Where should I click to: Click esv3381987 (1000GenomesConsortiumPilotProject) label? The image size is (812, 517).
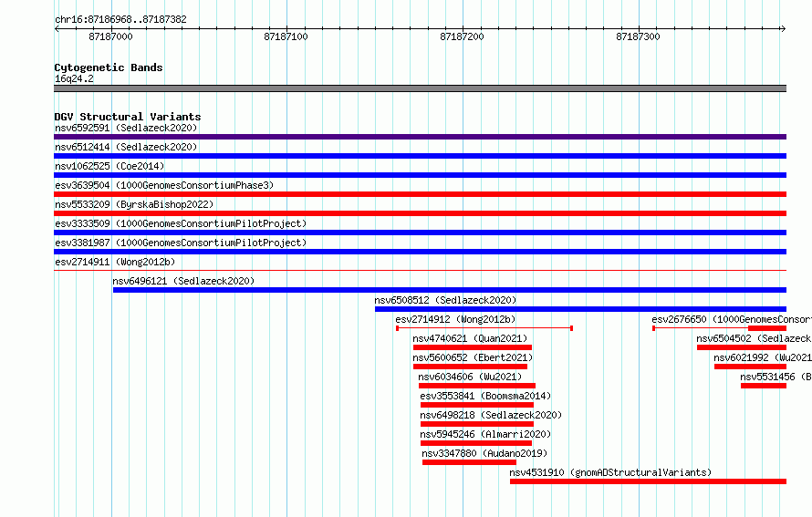click(181, 243)
